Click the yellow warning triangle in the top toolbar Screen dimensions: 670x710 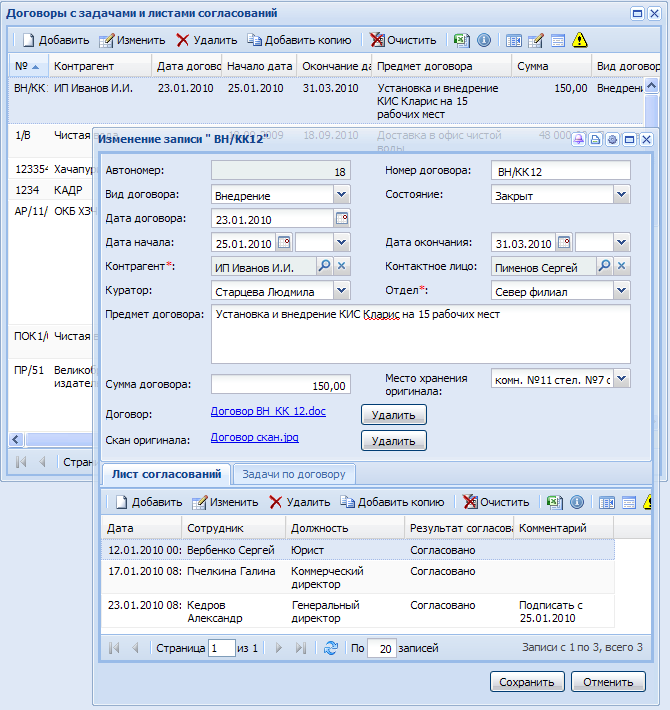tap(580, 40)
